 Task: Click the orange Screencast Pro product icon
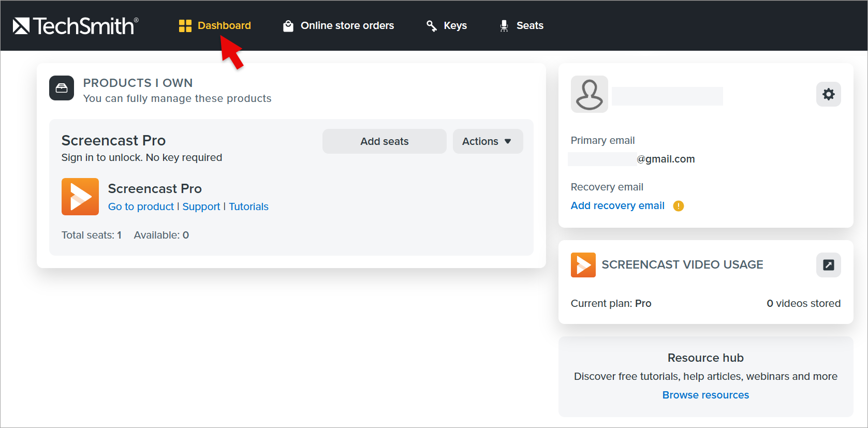click(x=80, y=197)
